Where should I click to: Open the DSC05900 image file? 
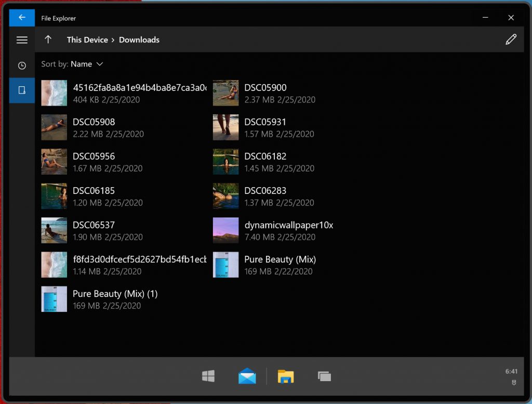265,93
